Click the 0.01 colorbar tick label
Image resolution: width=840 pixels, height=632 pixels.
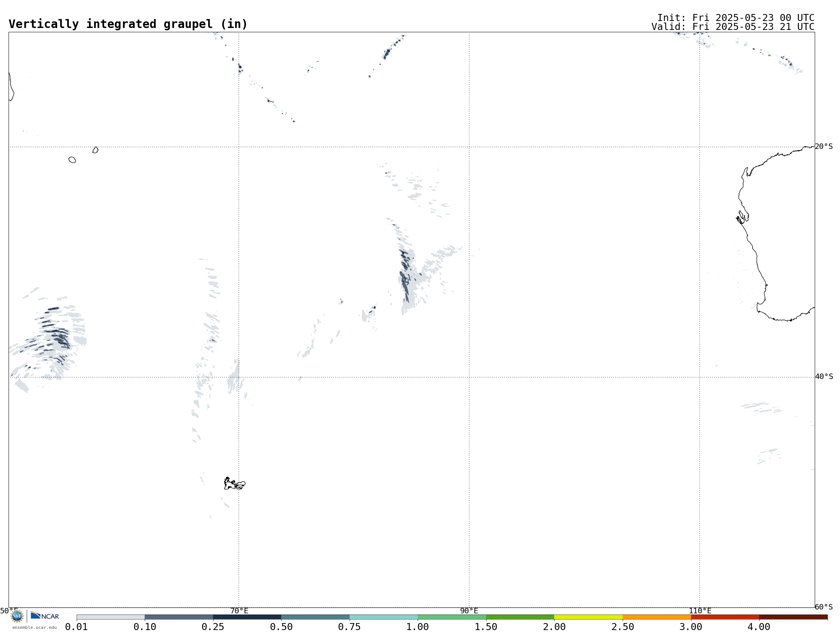(77, 627)
